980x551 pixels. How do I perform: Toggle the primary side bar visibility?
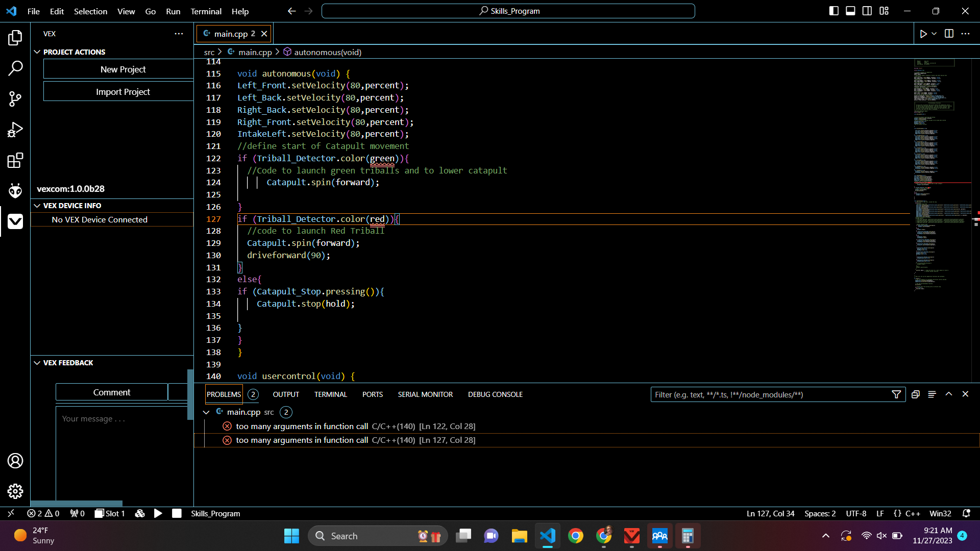[834, 11]
